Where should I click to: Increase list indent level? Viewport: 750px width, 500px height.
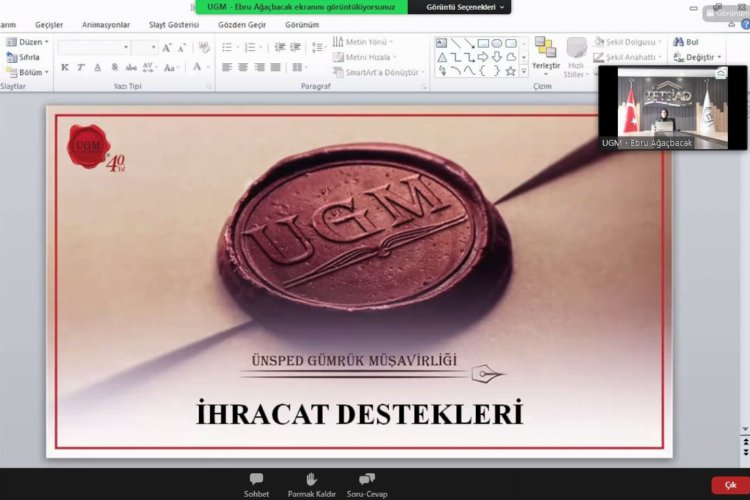295,47
